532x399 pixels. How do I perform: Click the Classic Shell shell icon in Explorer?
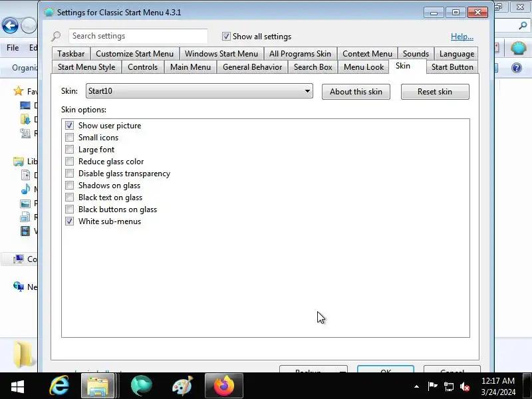click(x=519, y=48)
